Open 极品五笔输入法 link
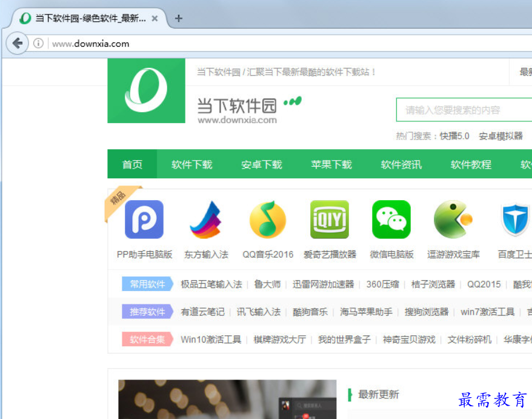This screenshot has height=419, width=532. point(211,284)
